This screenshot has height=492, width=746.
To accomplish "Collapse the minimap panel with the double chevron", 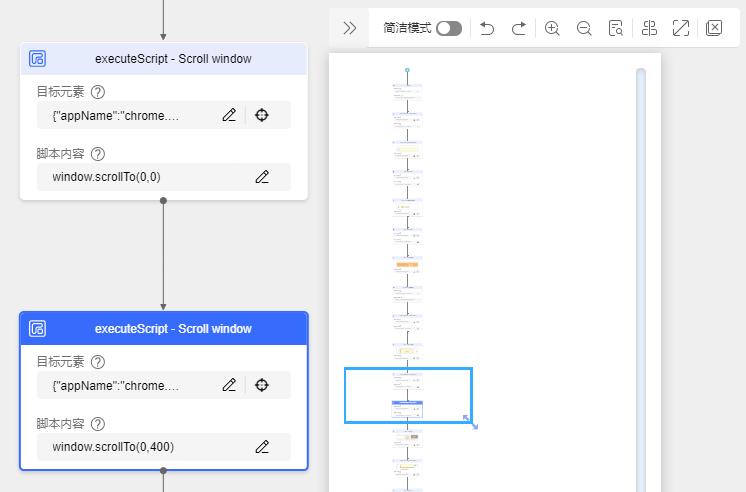I will (x=350, y=28).
